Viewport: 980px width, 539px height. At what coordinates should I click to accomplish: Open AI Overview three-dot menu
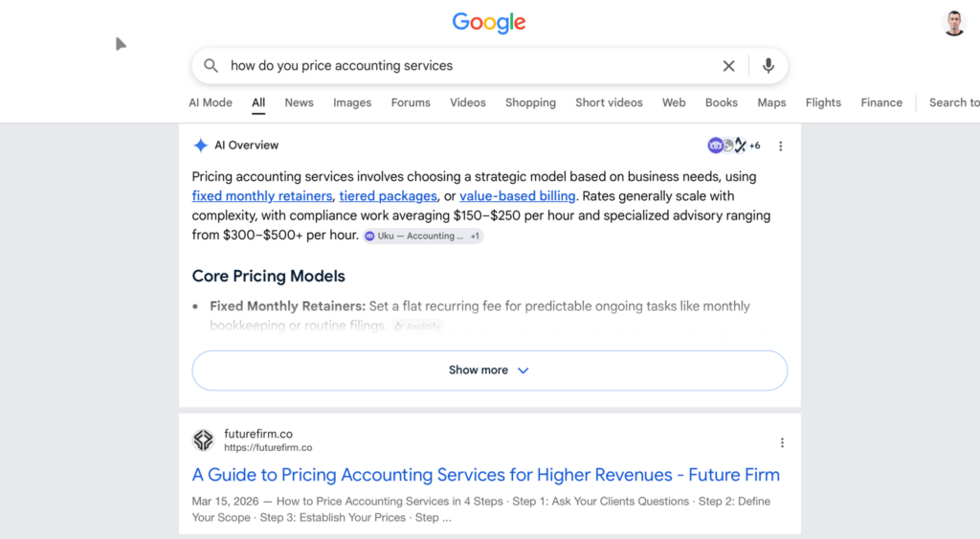pyautogui.click(x=780, y=146)
